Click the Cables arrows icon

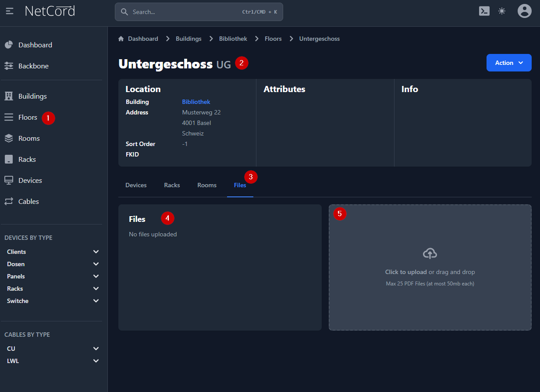coord(9,202)
